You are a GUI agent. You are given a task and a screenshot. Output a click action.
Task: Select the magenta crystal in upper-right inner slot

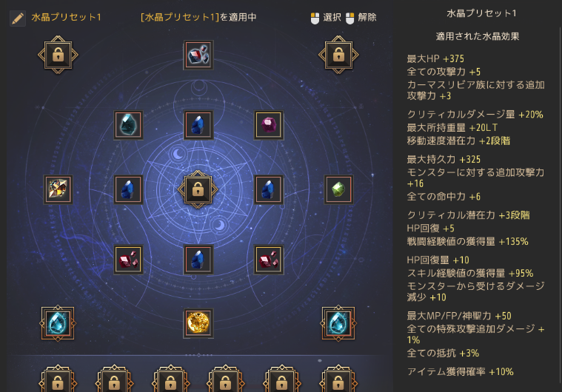tap(269, 125)
